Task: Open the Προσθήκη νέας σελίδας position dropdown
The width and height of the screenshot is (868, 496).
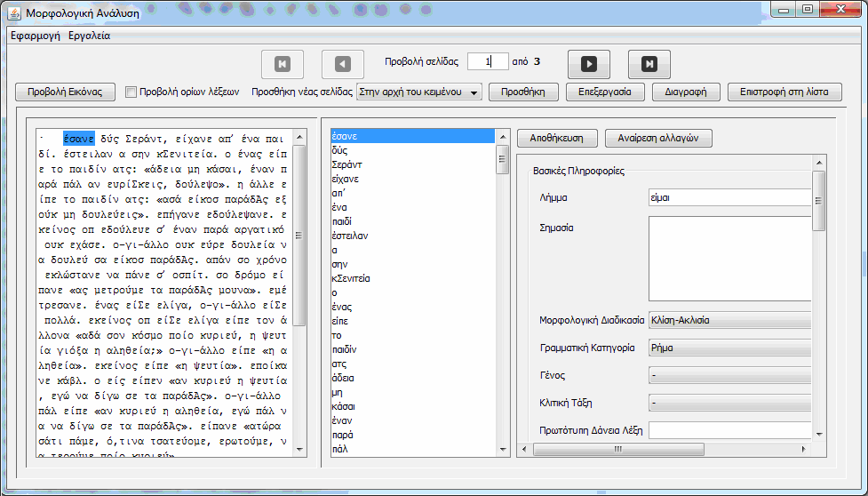Action: click(x=419, y=92)
